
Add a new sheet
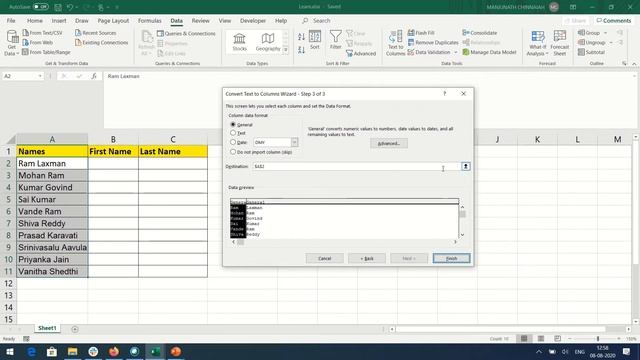(x=75, y=329)
